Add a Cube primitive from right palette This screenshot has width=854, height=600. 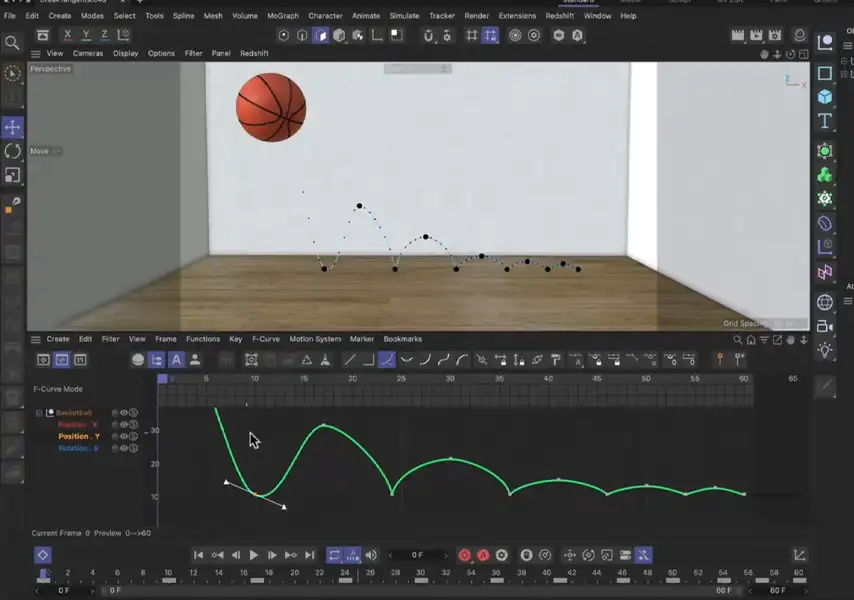point(825,97)
